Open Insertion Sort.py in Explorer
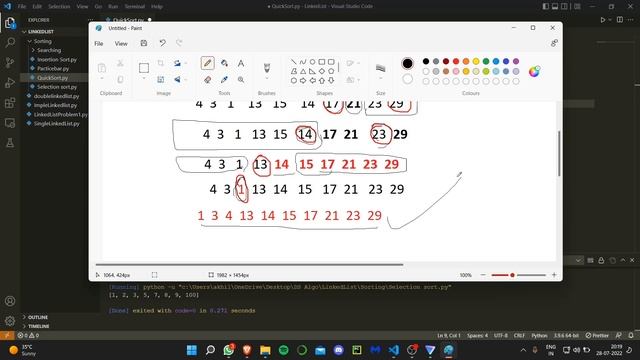Image resolution: width=640 pixels, height=360 pixels. [x=57, y=60]
